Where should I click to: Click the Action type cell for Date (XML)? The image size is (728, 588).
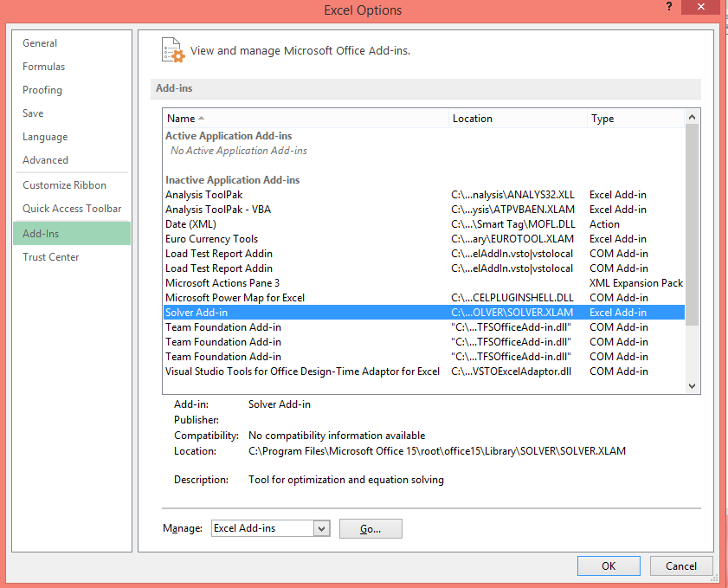coord(604,224)
